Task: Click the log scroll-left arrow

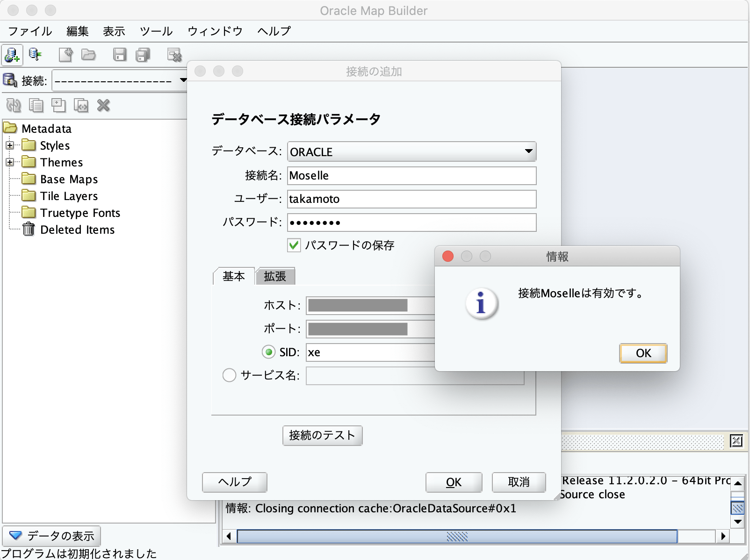Action: (x=229, y=536)
